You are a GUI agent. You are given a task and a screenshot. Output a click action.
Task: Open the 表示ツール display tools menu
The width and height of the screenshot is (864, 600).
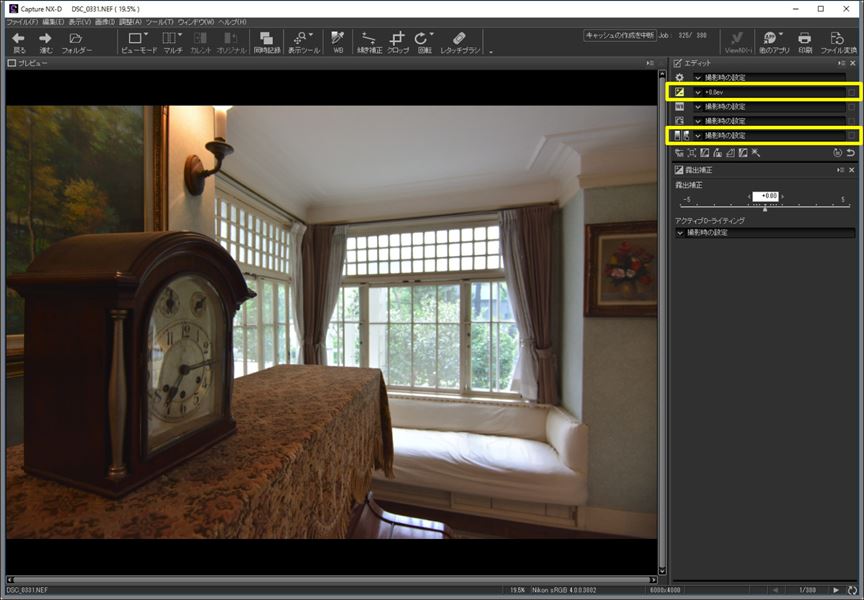[304, 42]
